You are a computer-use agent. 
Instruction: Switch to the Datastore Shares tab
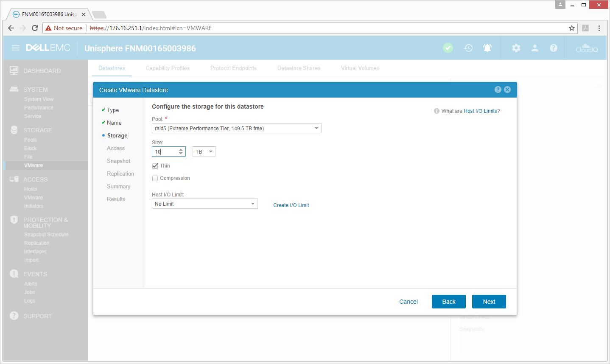pyautogui.click(x=299, y=68)
